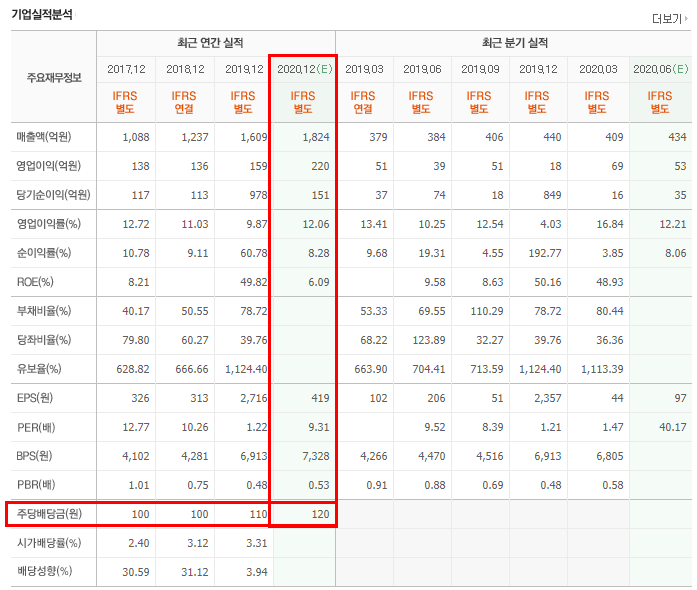Viewport: 697px width, 590px height.
Task: Select the 최근 분기 실적 header
Action: point(515,43)
